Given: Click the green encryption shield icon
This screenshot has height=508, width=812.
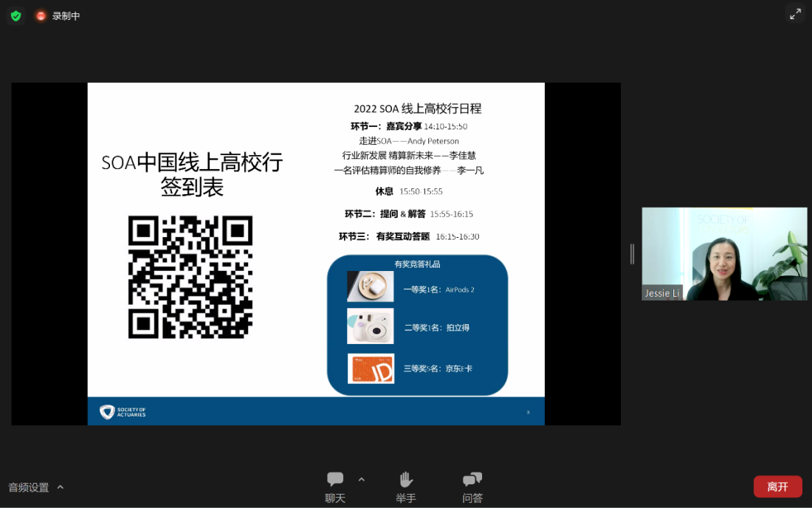Looking at the screenshot, I should (16, 16).
